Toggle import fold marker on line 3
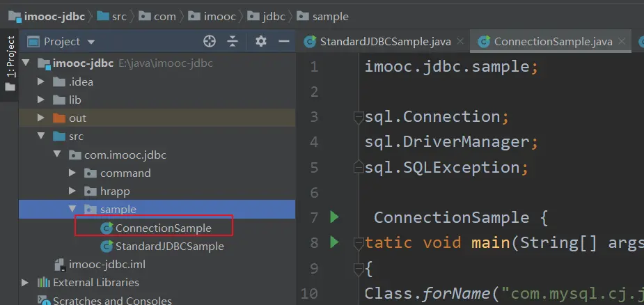644x305 pixels. pyautogui.click(x=359, y=118)
